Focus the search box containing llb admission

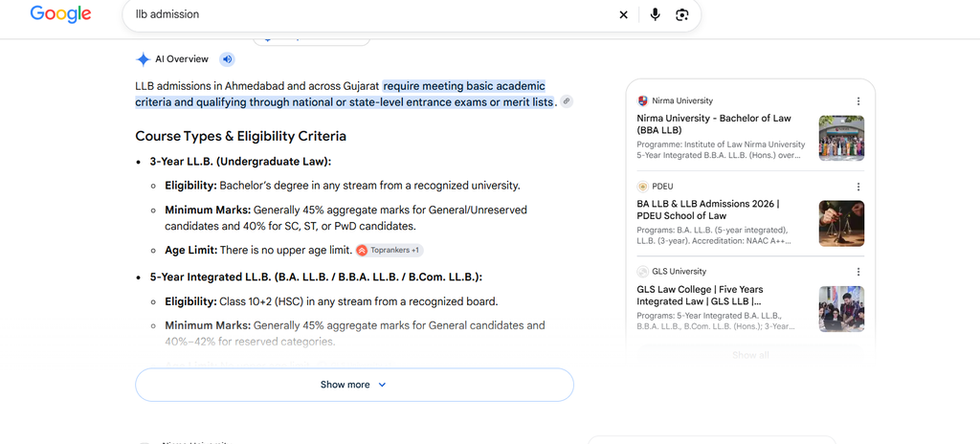368,14
